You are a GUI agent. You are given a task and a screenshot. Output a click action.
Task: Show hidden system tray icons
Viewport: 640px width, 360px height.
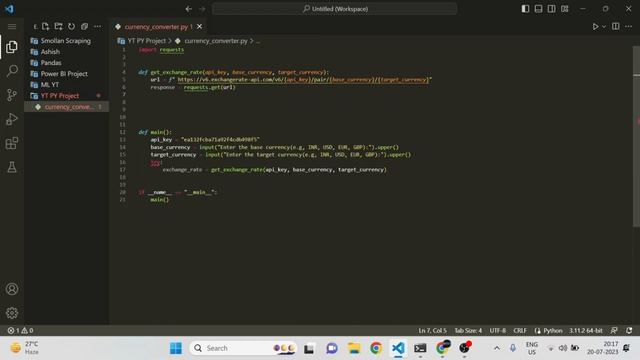pos(497,348)
